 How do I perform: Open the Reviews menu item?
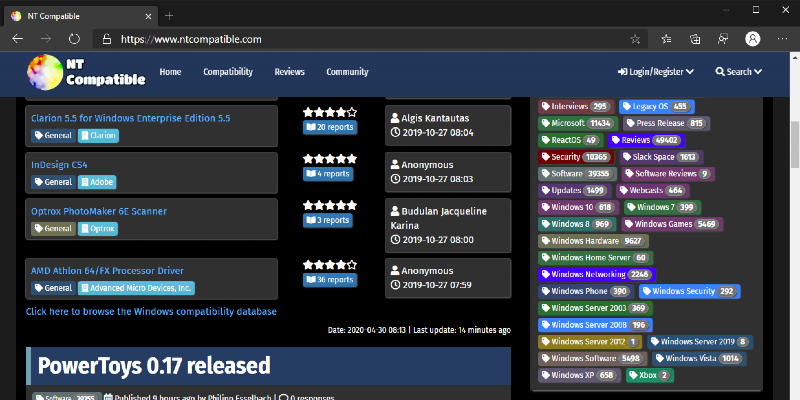tap(289, 72)
